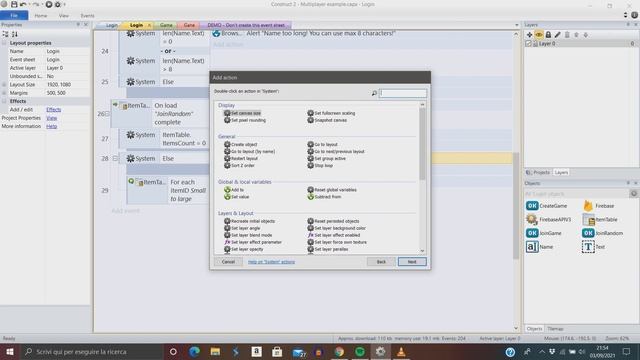The image size is (640, 360).
Task: Open Windows Start menu
Action: tap(10, 351)
